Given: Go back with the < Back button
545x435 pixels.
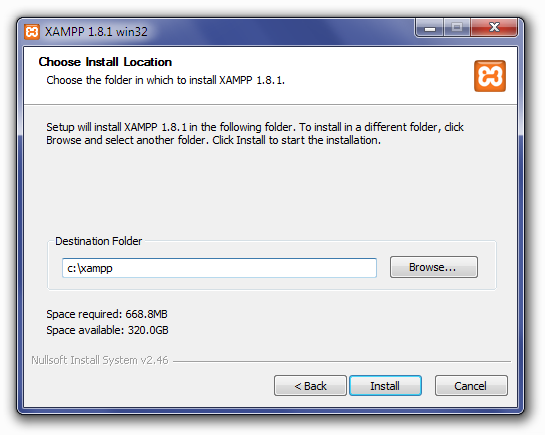Looking at the screenshot, I should click(x=310, y=385).
